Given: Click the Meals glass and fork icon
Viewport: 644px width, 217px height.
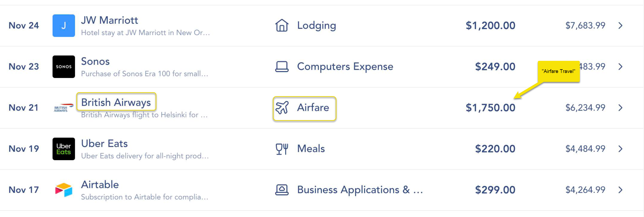Looking at the screenshot, I should tap(282, 149).
